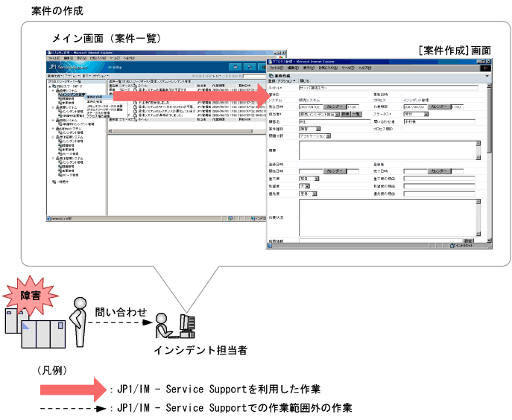Image resolution: width=512 pixels, height=420 pixels.
Task: Click the イントラネット zone icon in the status bar
Action: point(452,246)
